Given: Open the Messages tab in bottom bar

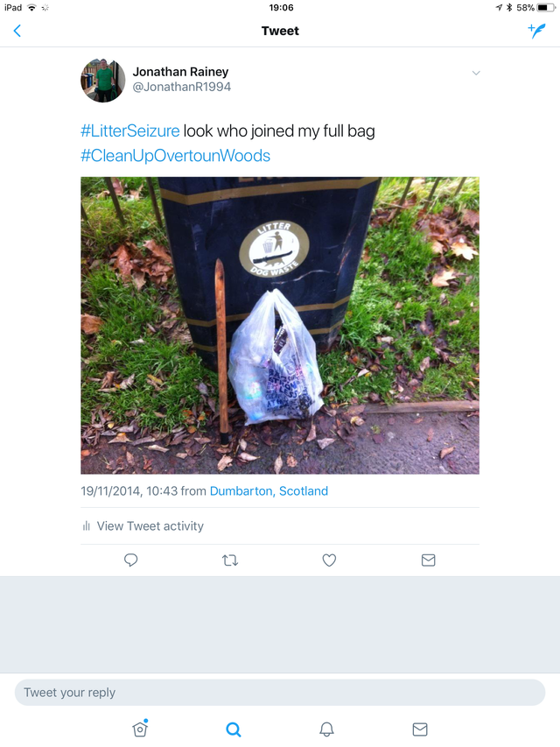Looking at the screenshot, I should point(420,729).
